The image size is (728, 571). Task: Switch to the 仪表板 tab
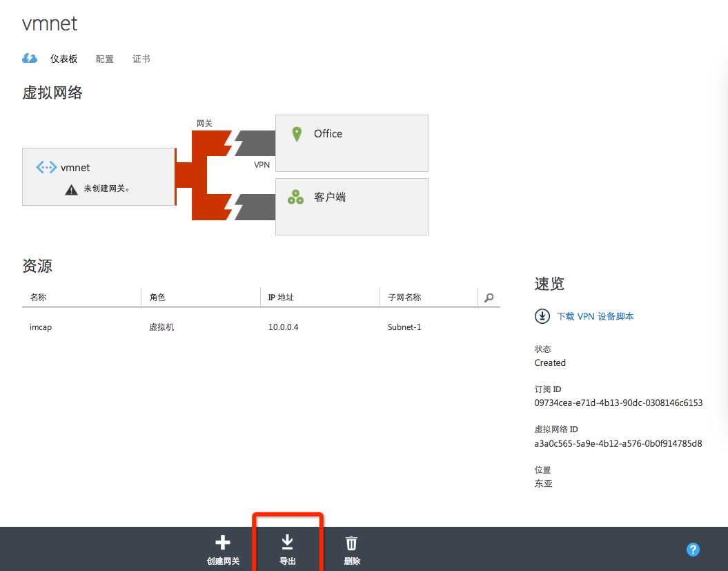(x=63, y=59)
